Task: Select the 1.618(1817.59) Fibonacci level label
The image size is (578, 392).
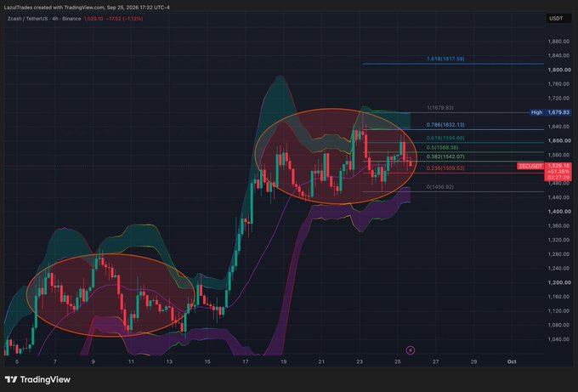Action: tap(445, 59)
